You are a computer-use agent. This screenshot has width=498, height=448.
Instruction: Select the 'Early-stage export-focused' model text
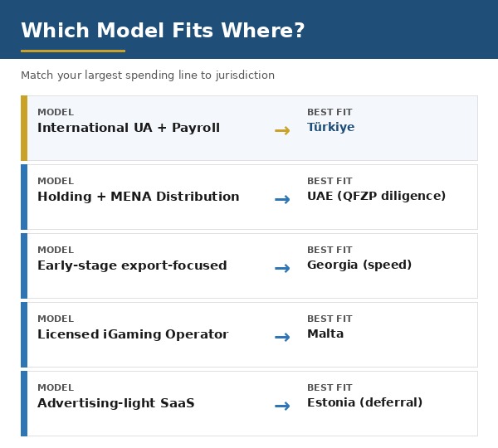tap(132, 265)
